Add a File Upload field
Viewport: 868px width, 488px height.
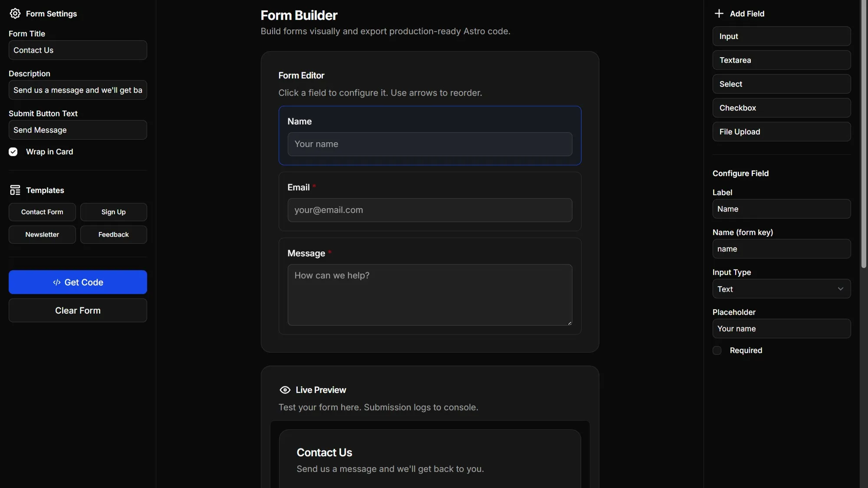781,131
